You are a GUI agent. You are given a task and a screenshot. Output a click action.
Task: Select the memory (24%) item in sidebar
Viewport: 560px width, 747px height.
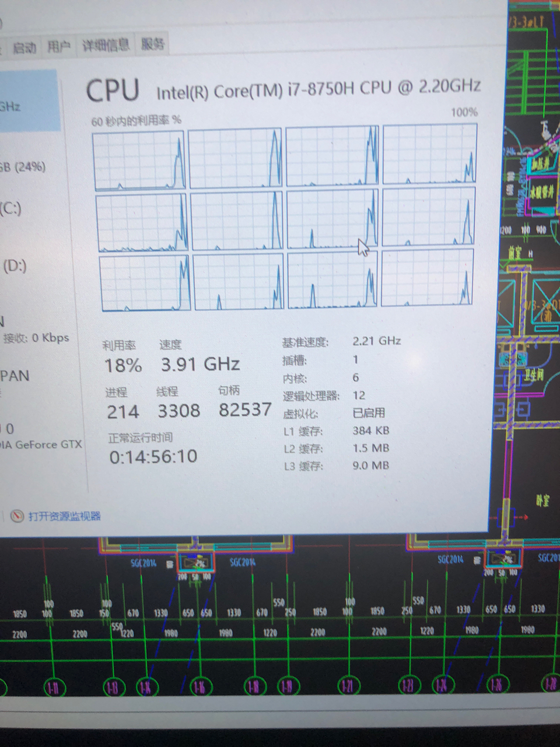pos(23,167)
